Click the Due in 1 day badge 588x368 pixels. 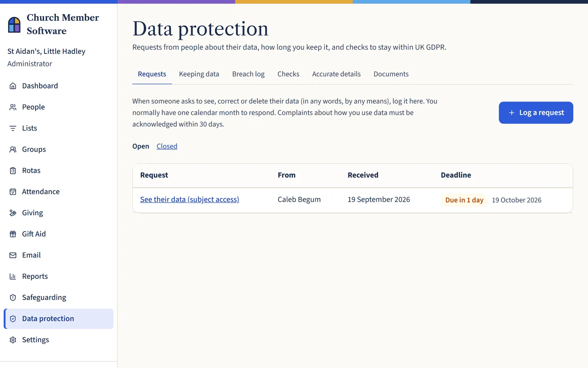[x=464, y=200]
